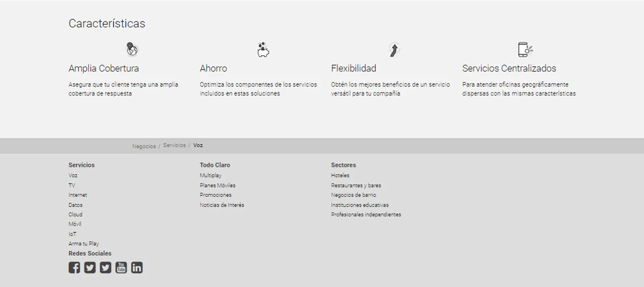Viewport: 644px width, 287px height.
Task: Click the Ahorro piggy bank icon
Action: pyautogui.click(x=263, y=50)
